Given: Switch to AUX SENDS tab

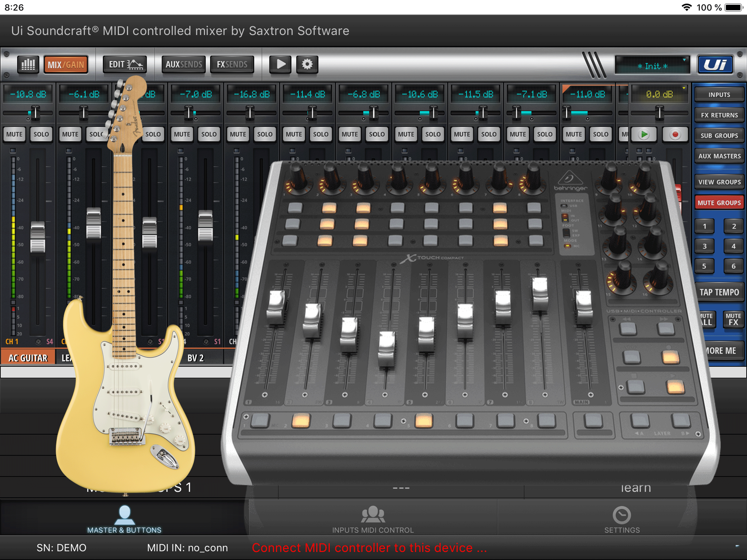Looking at the screenshot, I should click(183, 64).
